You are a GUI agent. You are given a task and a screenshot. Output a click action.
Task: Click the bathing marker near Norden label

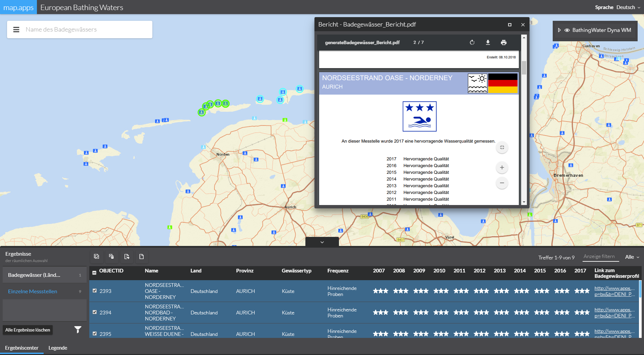(x=245, y=153)
